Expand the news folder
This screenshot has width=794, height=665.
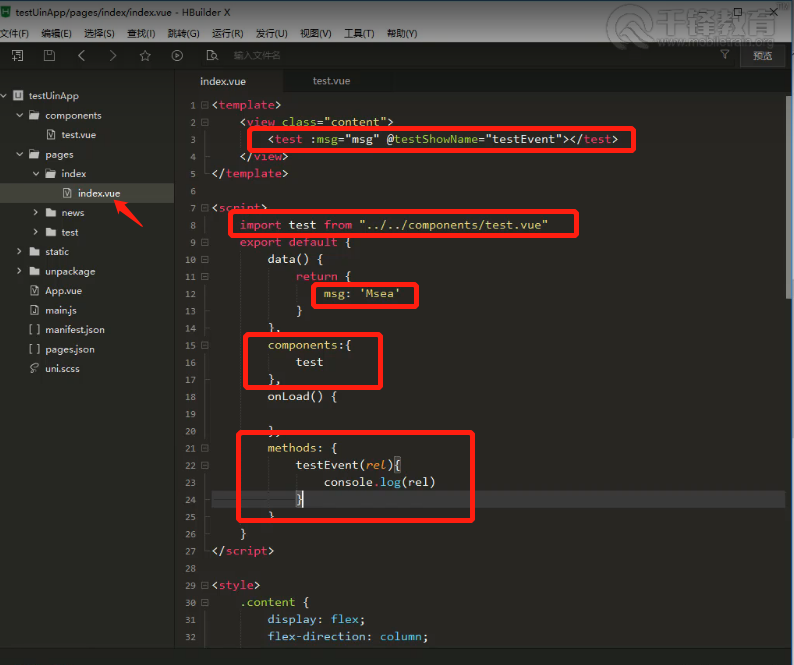click(35, 212)
